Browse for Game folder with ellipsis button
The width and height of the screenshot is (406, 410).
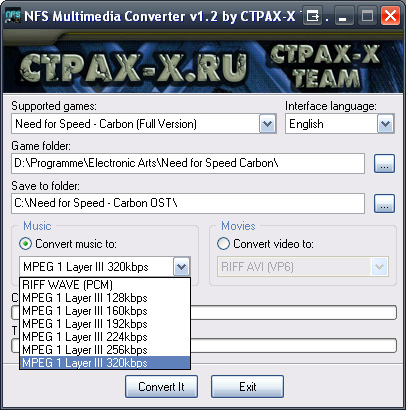coord(384,164)
